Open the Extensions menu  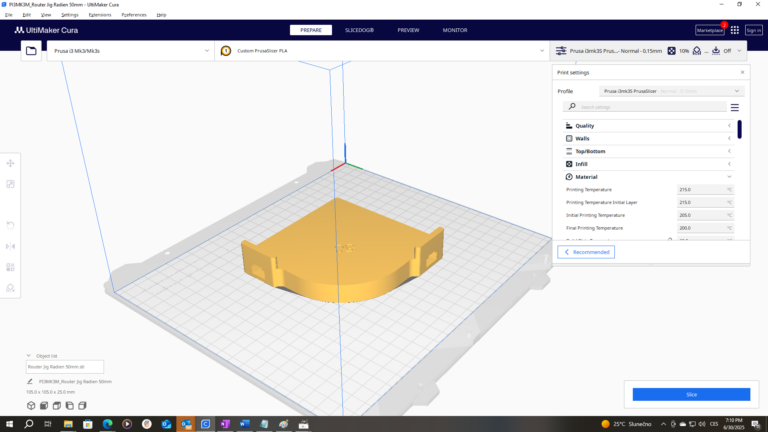[100, 15]
